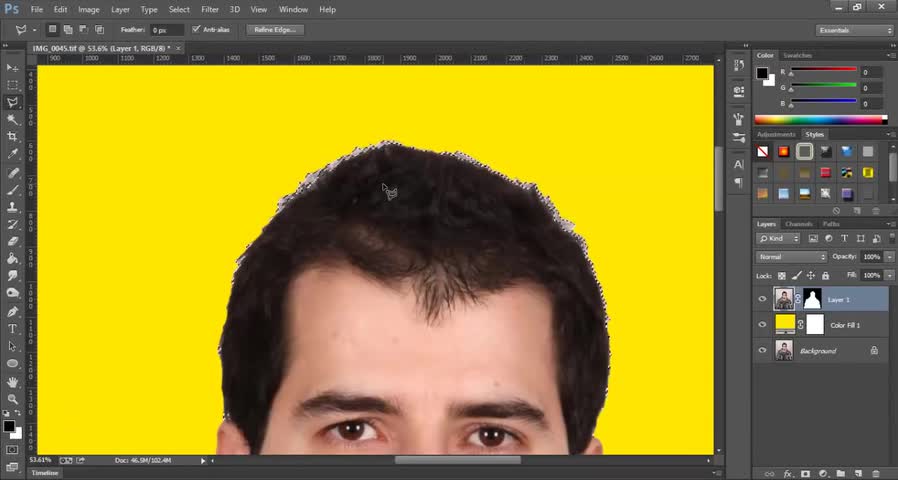Viewport: 898px width, 480px height.
Task: Toggle Lock all padlock icon
Action: 825,276
